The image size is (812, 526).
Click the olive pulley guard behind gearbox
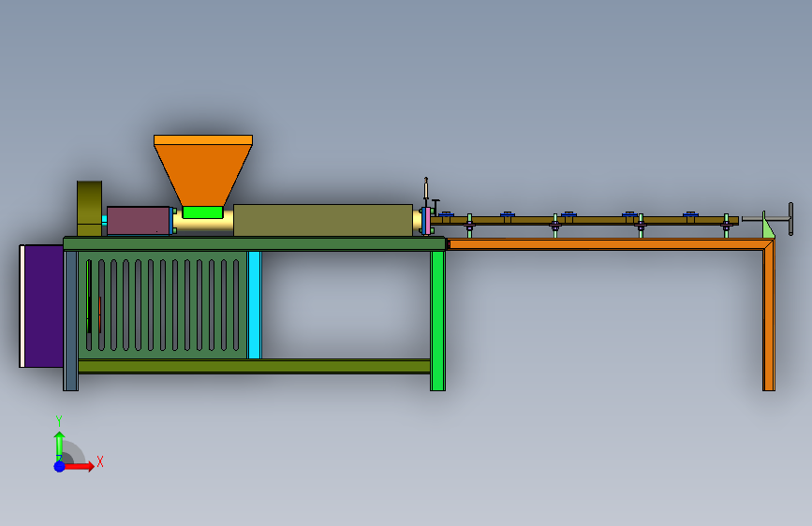(x=89, y=209)
